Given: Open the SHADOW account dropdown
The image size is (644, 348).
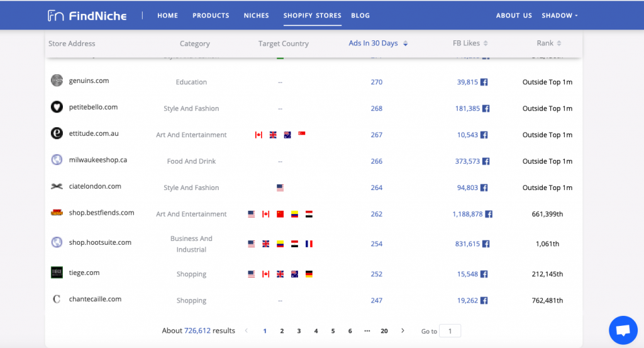Looking at the screenshot, I should pos(559,16).
